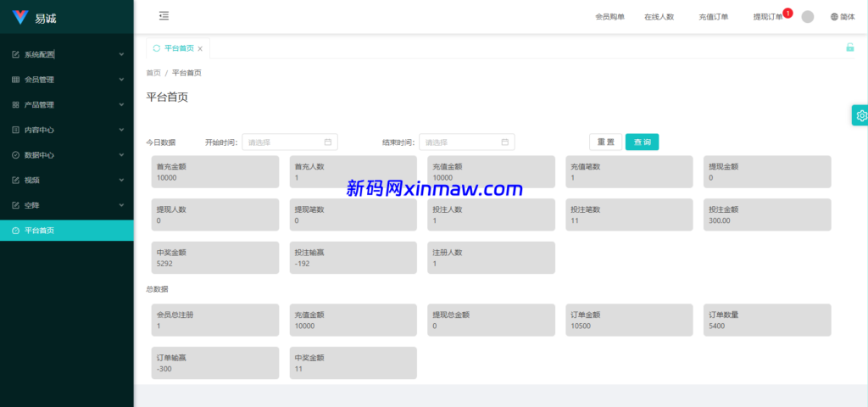This screenshot has width=868, height=407.
Task: Collapse the sidebar with the fold icon
Action: pos(164,16)
